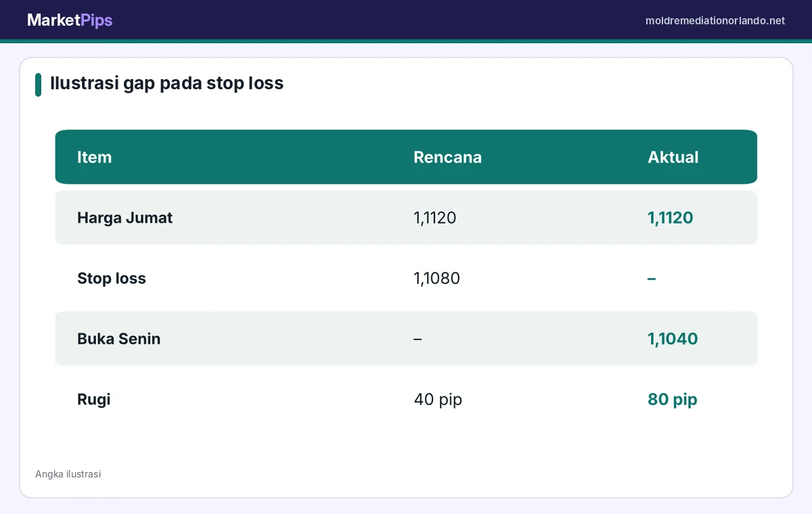Click the 'Item' column header
Screen dimensions: 812x514
tap(94, 157)
